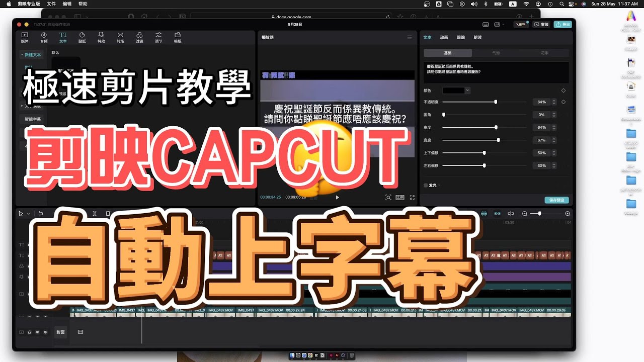Open the 调节 adjustment panel

pos(158,38)
